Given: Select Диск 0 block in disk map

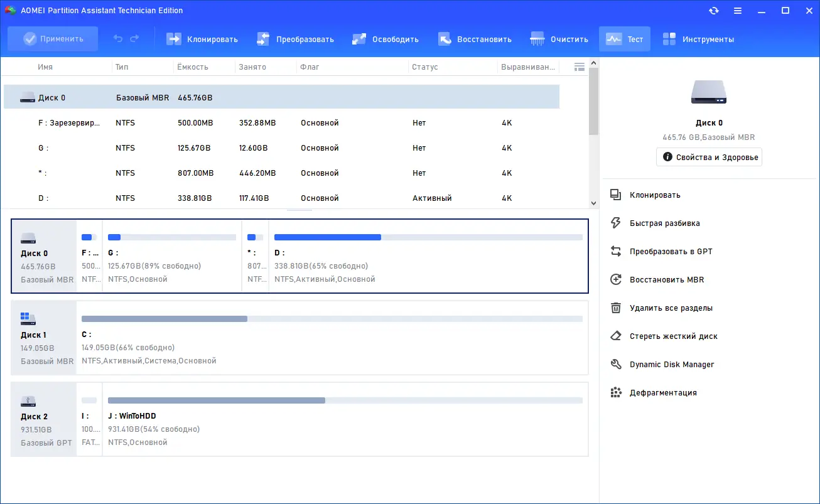Looking at the screenshot, I should (44, 255).
